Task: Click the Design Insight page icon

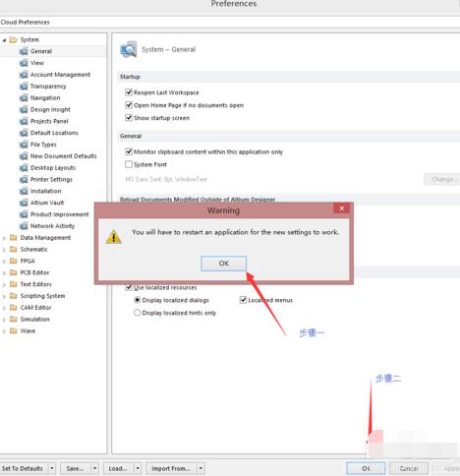Action: point(24,109)
